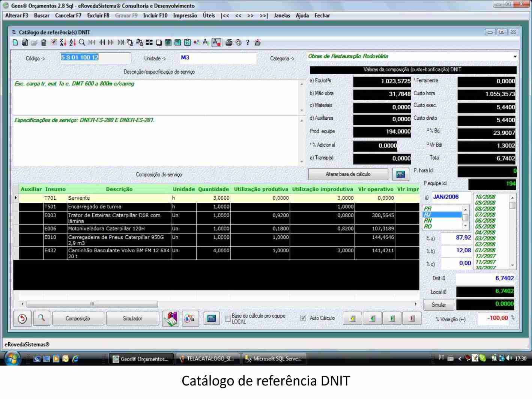
Task: Click the Fechar menu item
Action: (322, 15)
